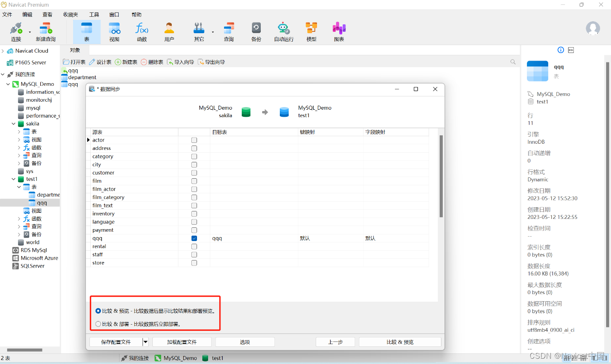Expand sakila's Tables (表) node
The image size is (611, 364).
click(19, 132)
